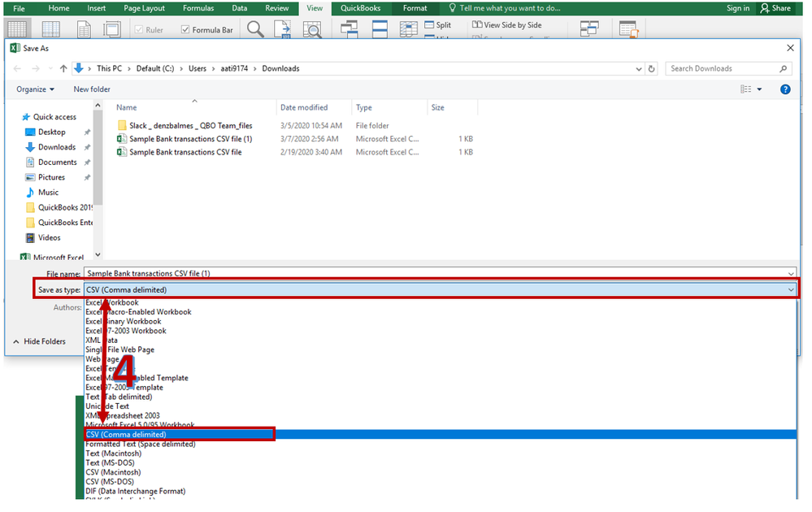The width and height of the screenshot is (812, 512).
Task: Click the Save as type combo box
Action: click(x=441, y=290)
